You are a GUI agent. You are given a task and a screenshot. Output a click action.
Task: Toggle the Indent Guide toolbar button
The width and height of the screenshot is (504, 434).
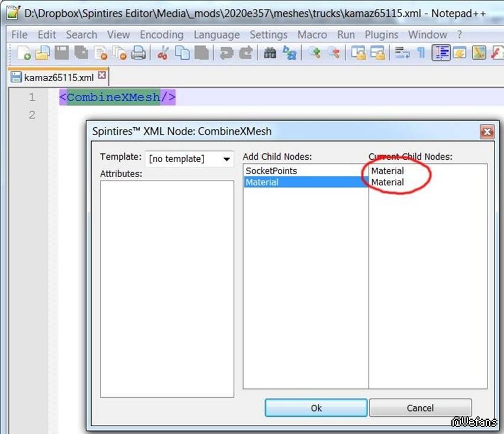coord(441,54)
